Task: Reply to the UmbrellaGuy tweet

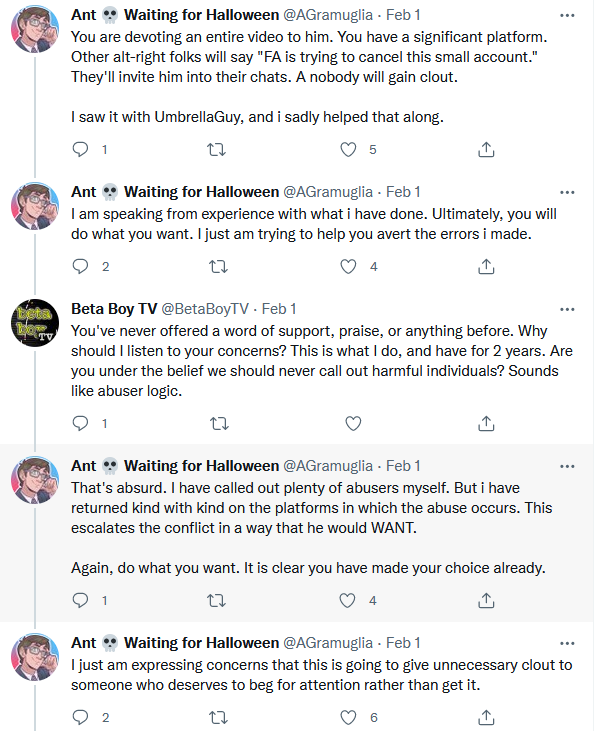Action: [x=81, y=149]
